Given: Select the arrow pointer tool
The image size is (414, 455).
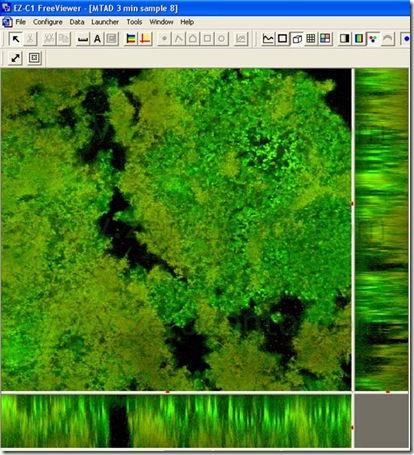Looking at the screenshot, I should (x=15, y=39).
